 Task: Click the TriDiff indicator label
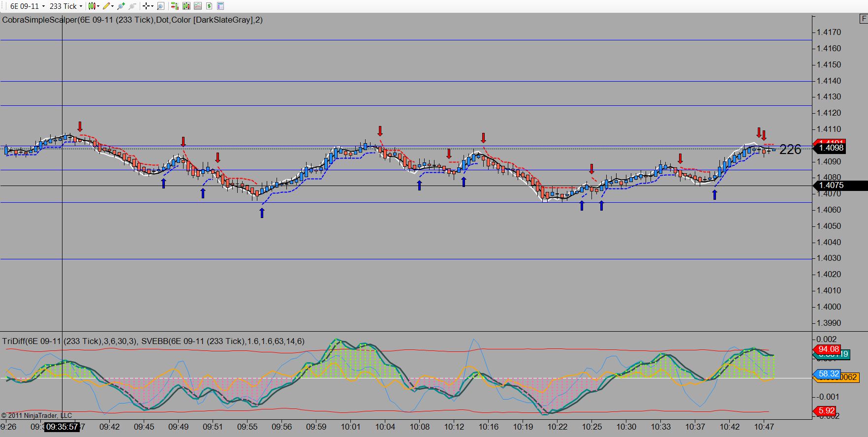coord(70,341)
